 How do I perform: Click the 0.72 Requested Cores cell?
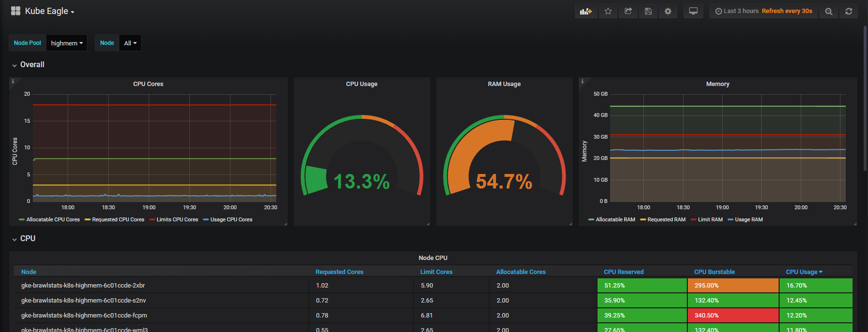[361, 301]
